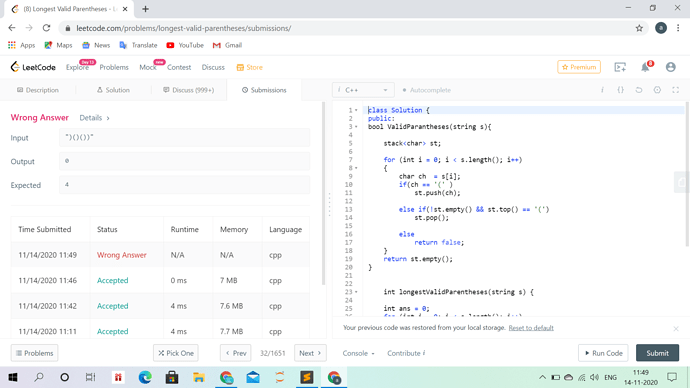Viewport: 690px width, 388px height.
Task: Collapse code fold arrow on line 23
Action: click(x=356, y=292)
